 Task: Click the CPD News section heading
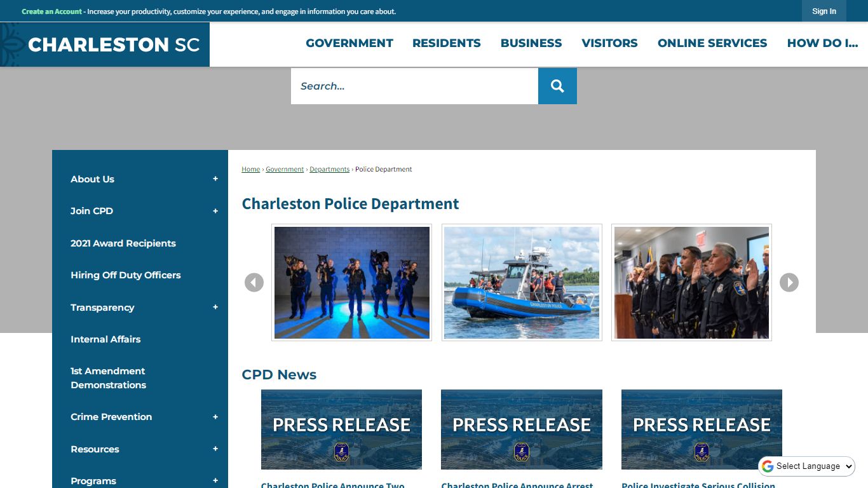pyautogui.click(x=279, y=375)
